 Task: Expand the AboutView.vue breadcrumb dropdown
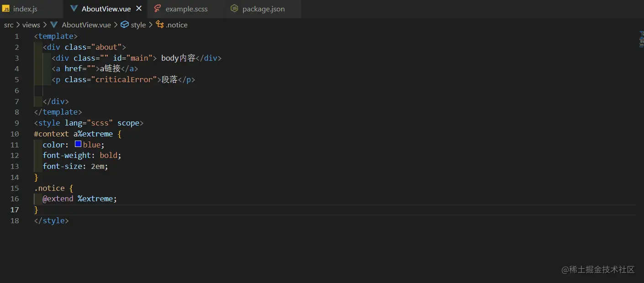click(x=86, y=25)
